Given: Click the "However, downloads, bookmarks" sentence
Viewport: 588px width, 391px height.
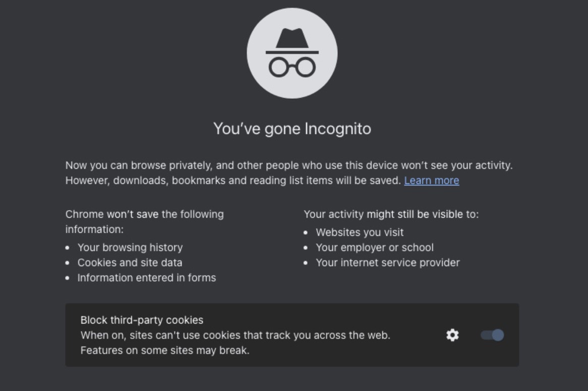Looking at the screenshot, I should [x=232, y=180].
